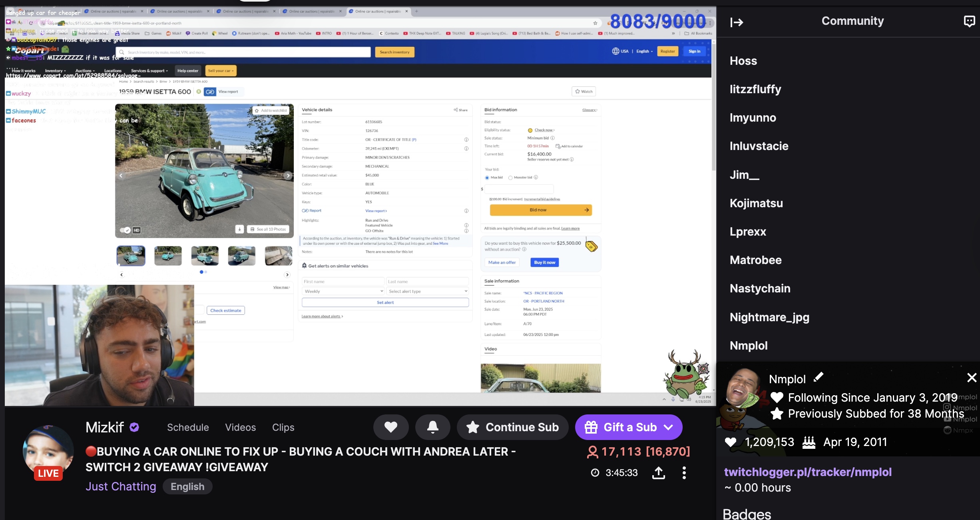Select the Max bid radio button
The width and height of the screenshot is (980, 520).
pyautogui.click(x=487, y=178)
